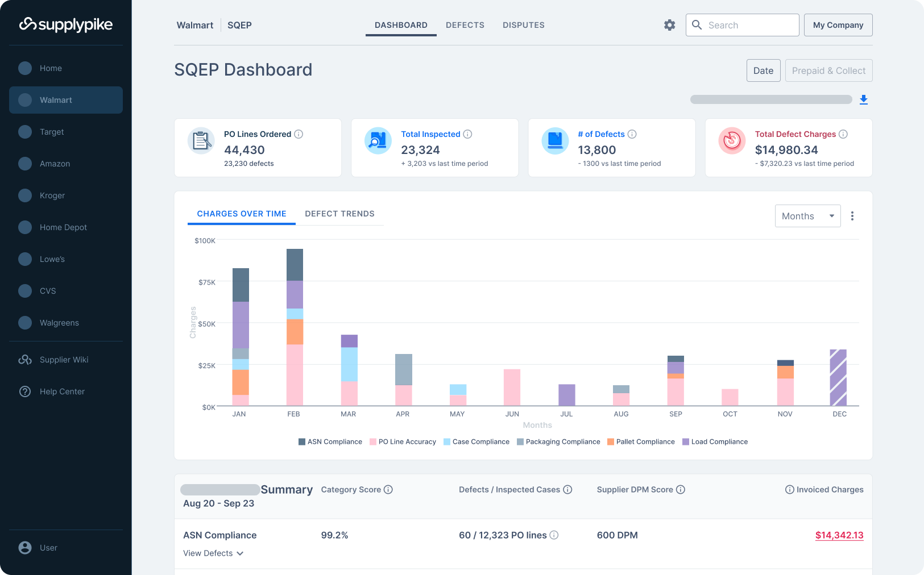The height and width of the screenshot is (575, 924).
Task: Show info for Total Defect Charges
Action: coord(843,134)
